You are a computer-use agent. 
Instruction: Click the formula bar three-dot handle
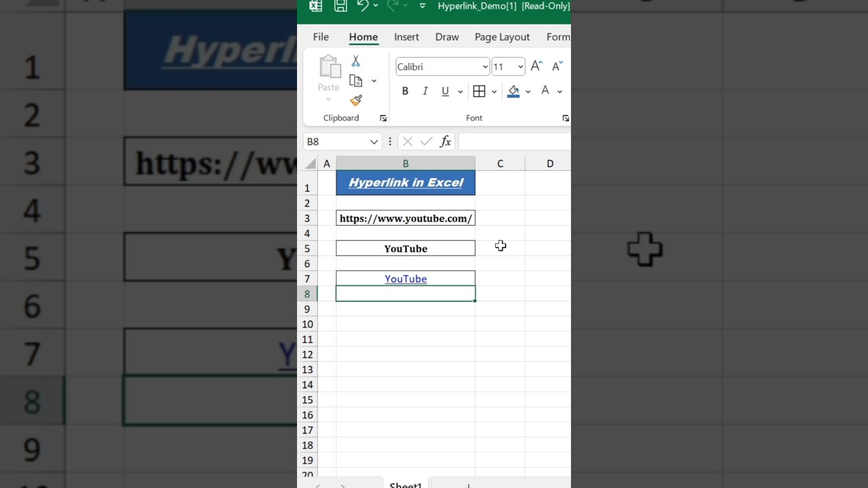[x=390, y=142]
